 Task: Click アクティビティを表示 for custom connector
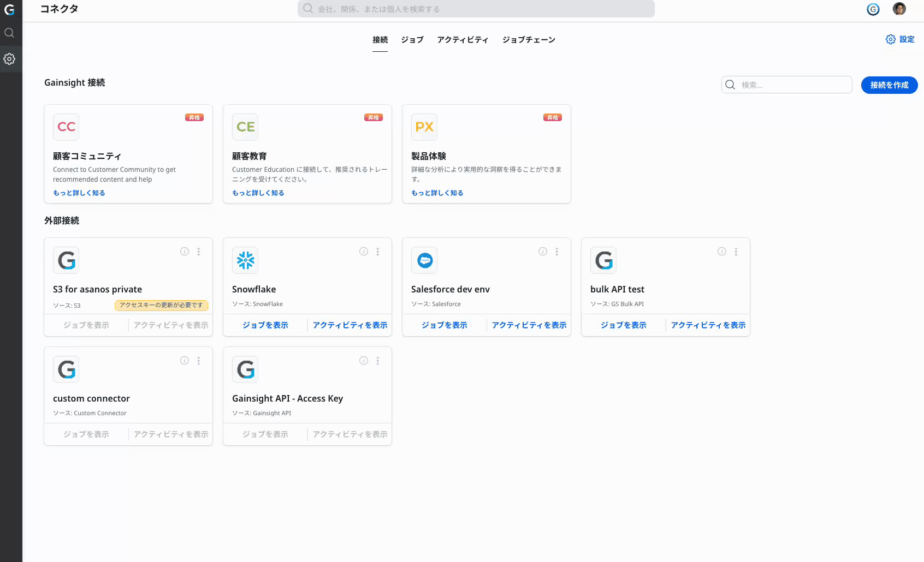(x=171, y=434)
